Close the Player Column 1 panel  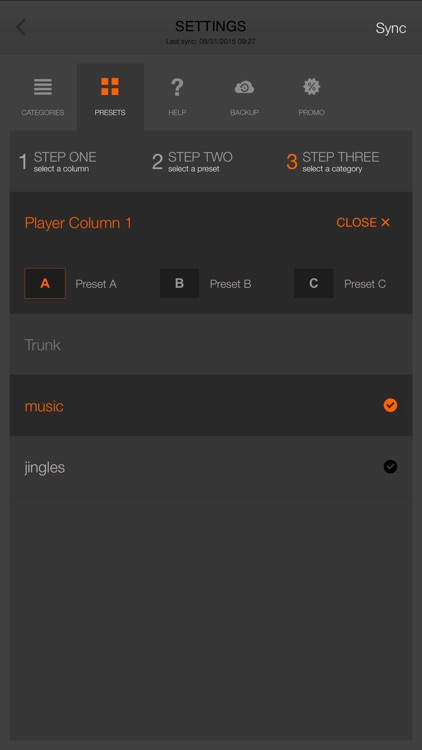click(x=363, y=222)
